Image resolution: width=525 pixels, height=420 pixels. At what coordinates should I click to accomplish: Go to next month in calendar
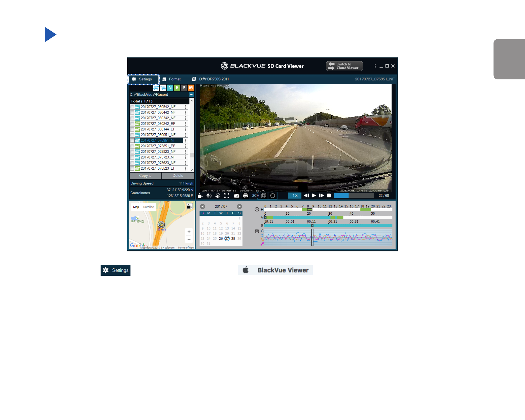239,206
